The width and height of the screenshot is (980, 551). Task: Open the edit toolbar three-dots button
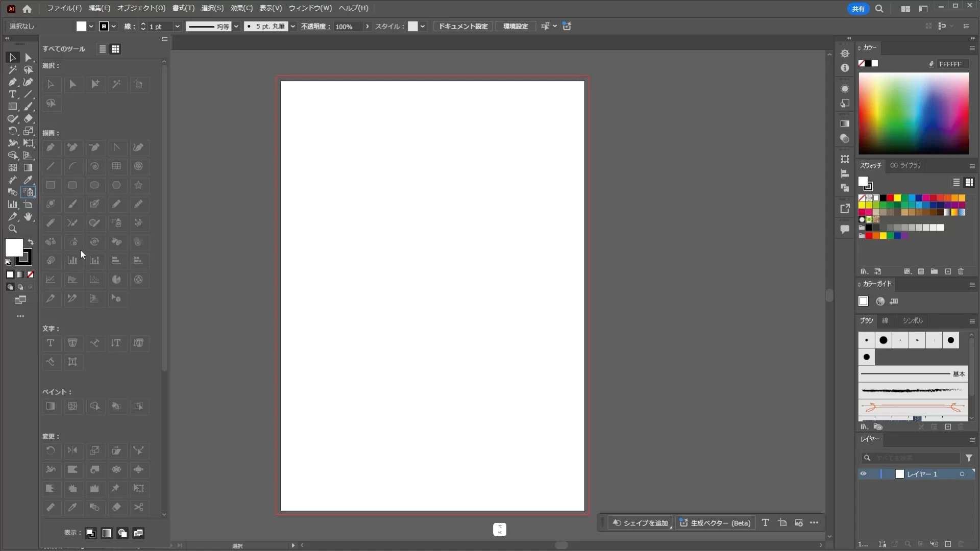coord(20,316)
